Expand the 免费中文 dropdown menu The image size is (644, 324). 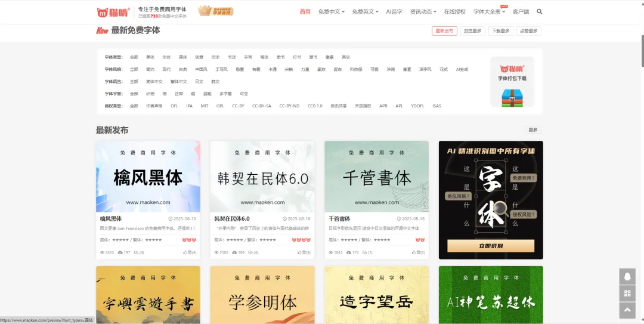[332, 12]
